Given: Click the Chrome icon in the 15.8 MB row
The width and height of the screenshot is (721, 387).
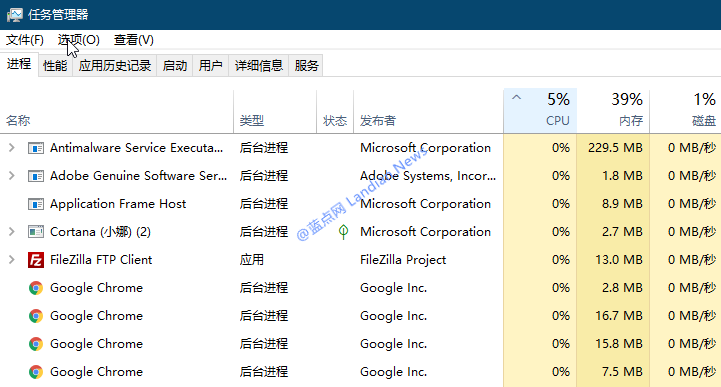Looking at the screenshot, I should [x=36, y=344].
